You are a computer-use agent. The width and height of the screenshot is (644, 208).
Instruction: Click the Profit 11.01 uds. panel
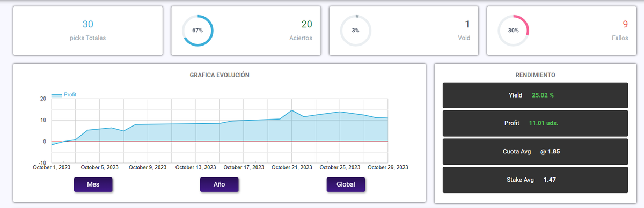click(x=535, y=123)
